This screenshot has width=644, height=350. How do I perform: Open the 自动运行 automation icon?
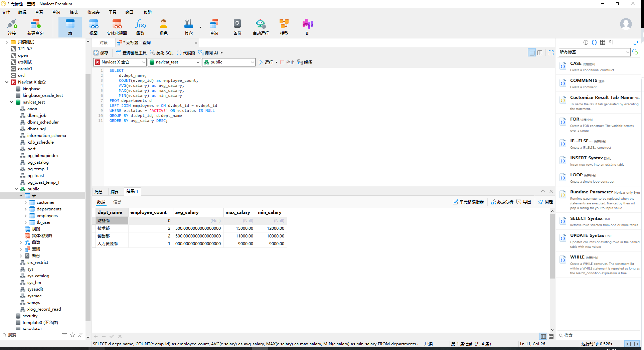pos(261,27)
